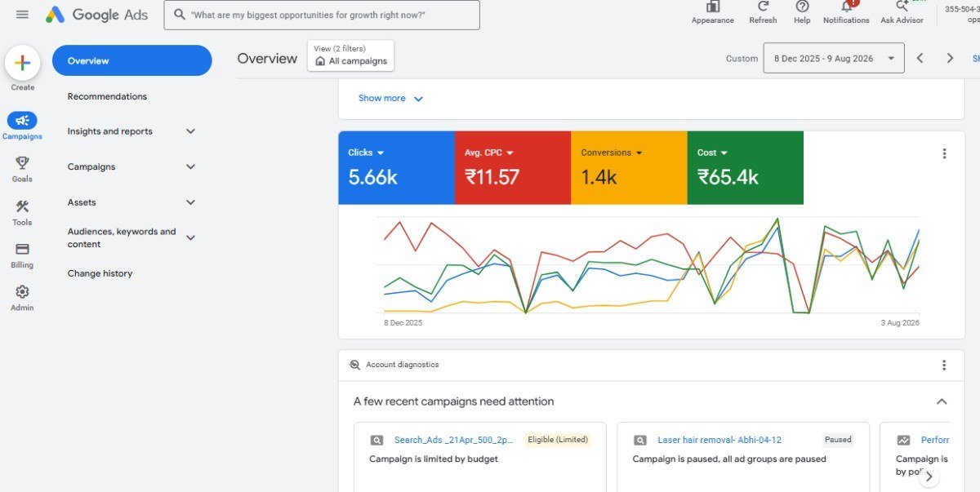Expand Insights and reports menu

tap(190, 131)
